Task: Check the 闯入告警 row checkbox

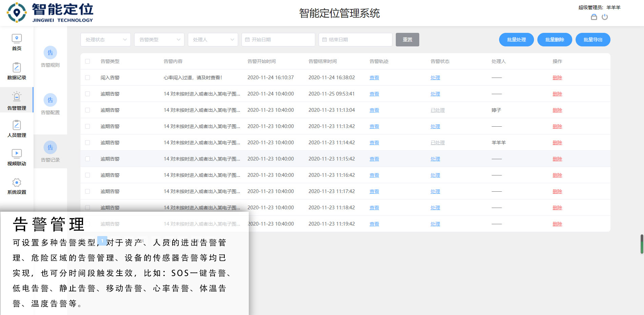Action: (87, 78)
